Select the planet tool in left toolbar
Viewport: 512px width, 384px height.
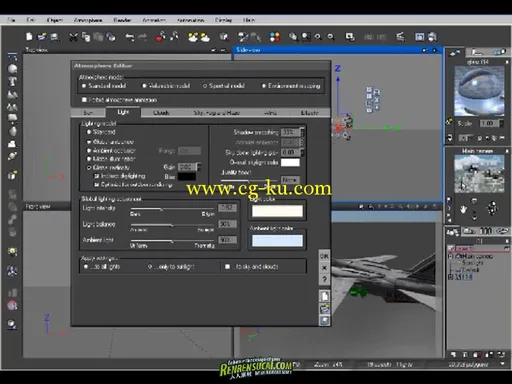pyautogui.click(x=12, y=156)
